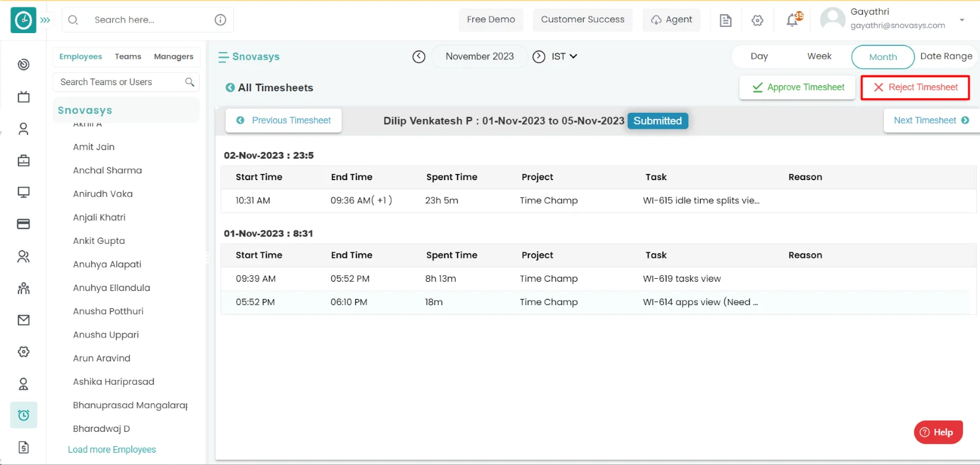Approve the timesheet

pyautogui.click(x=797, y=88)
